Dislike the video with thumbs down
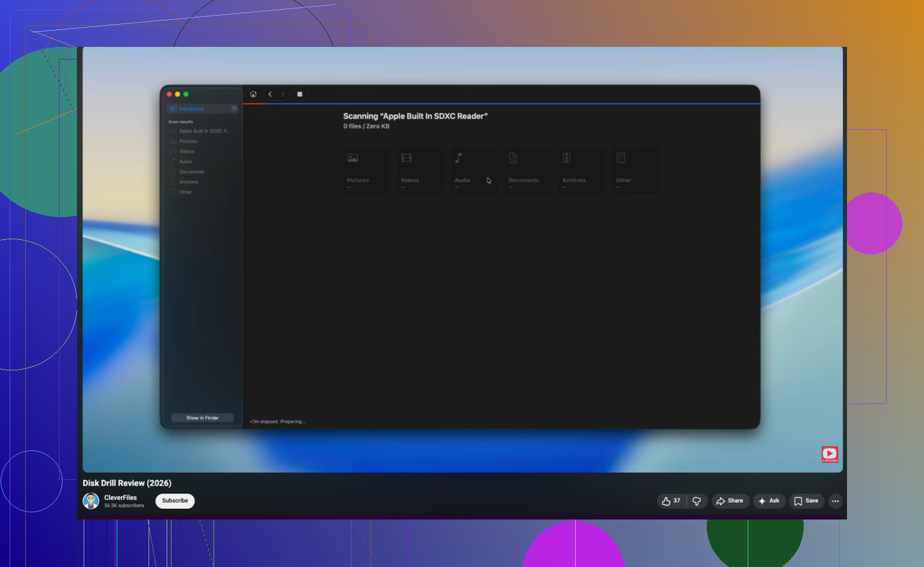Screen dimensions: 924x567 click(x=697, y=501)
